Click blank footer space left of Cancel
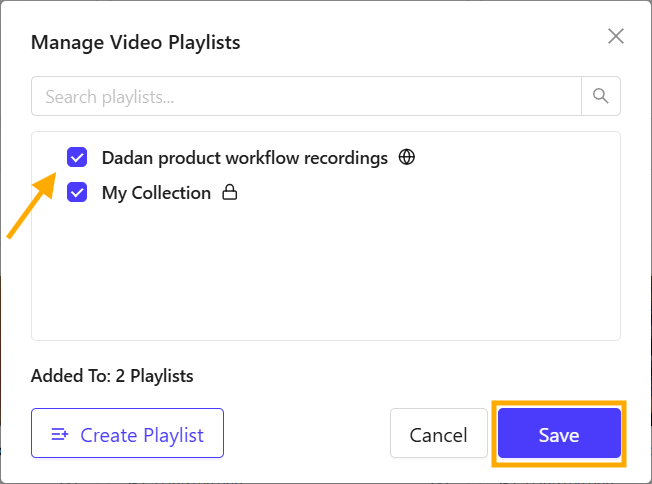The image size is (652, 484). click(x=305, y=434)
